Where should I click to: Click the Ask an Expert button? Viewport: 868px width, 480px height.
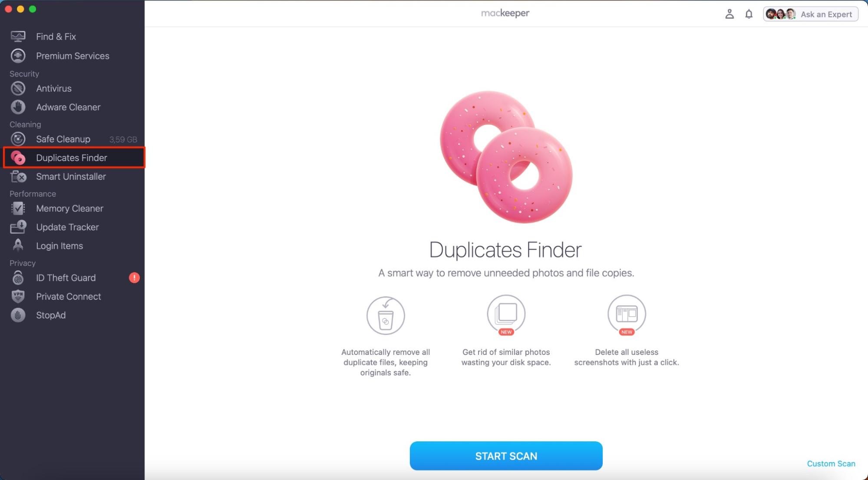(x=810, y=14)
